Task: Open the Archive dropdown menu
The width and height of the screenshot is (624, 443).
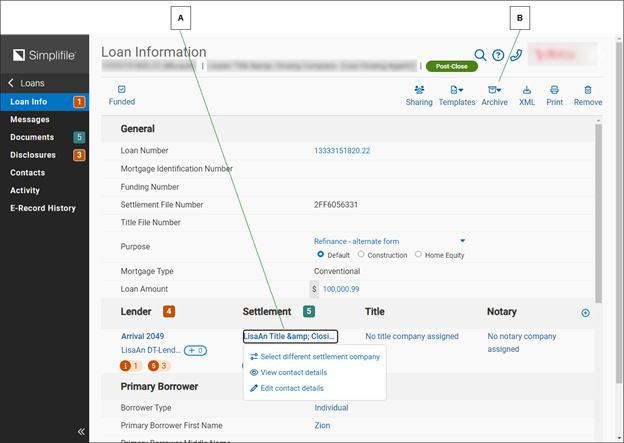Action: 494,96
